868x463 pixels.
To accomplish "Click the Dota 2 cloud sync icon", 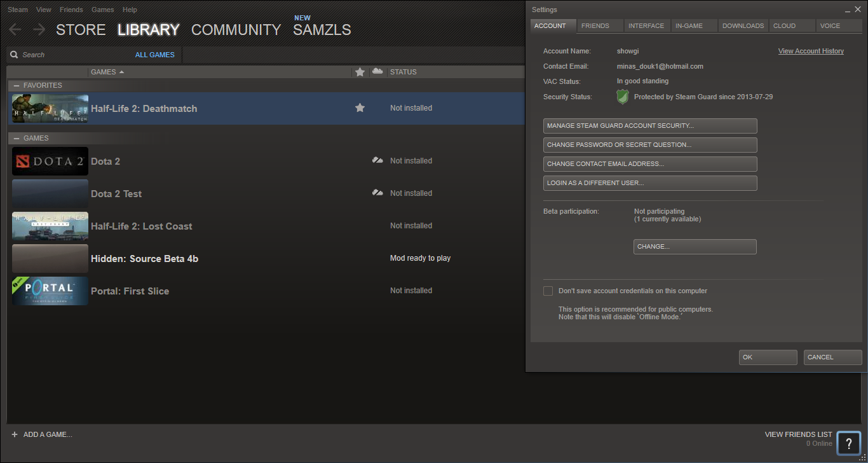I will [377, 161].
